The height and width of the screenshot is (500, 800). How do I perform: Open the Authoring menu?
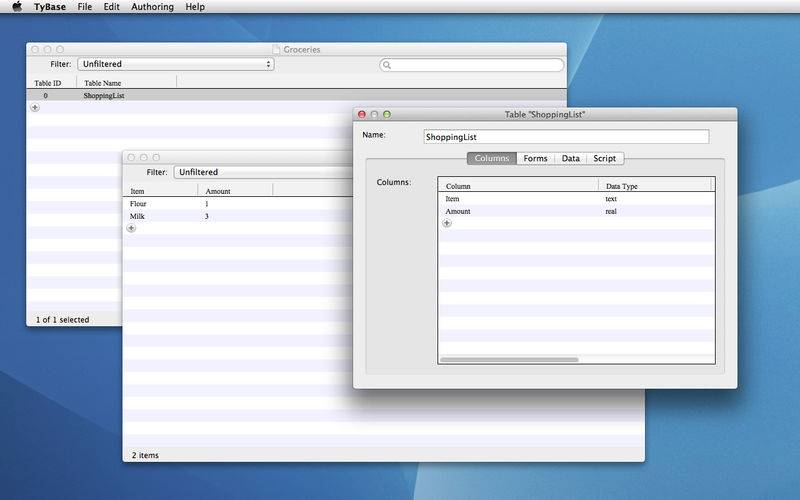[x=152, y=7]
